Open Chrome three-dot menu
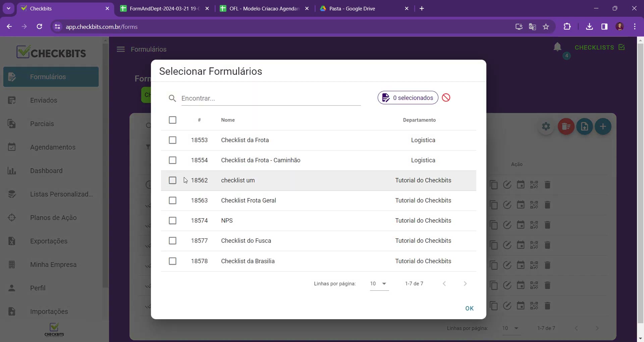The height and width of the screenshot is (342, 644). pyautogui.click(x=635, y=26)
